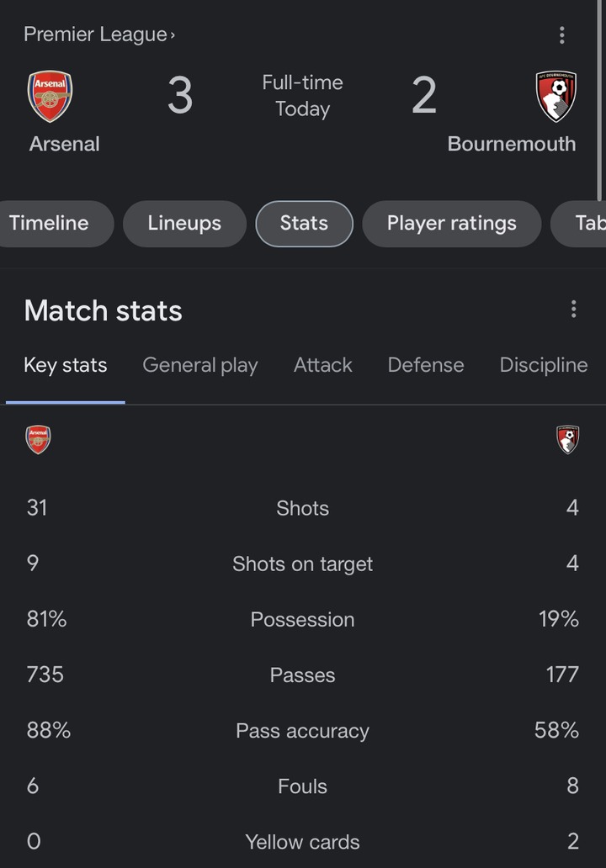
Task: Switch to the Lineups chip
Action: 184,224
